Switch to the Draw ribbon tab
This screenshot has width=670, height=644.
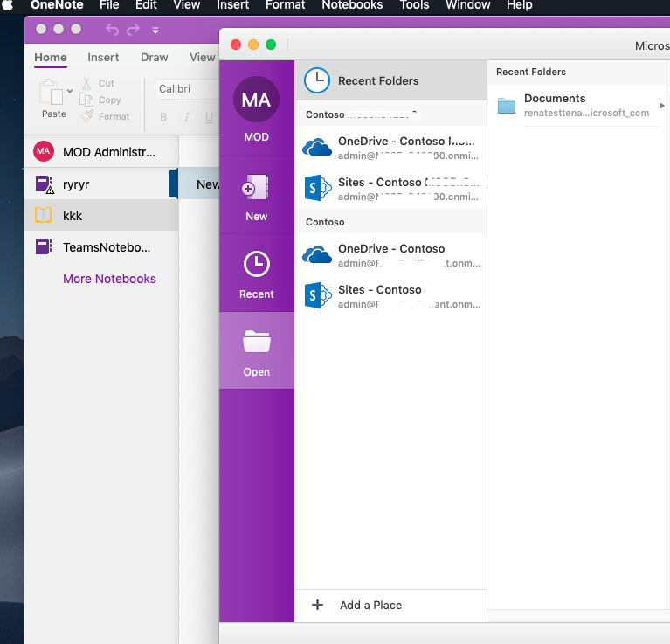point(155,58)
